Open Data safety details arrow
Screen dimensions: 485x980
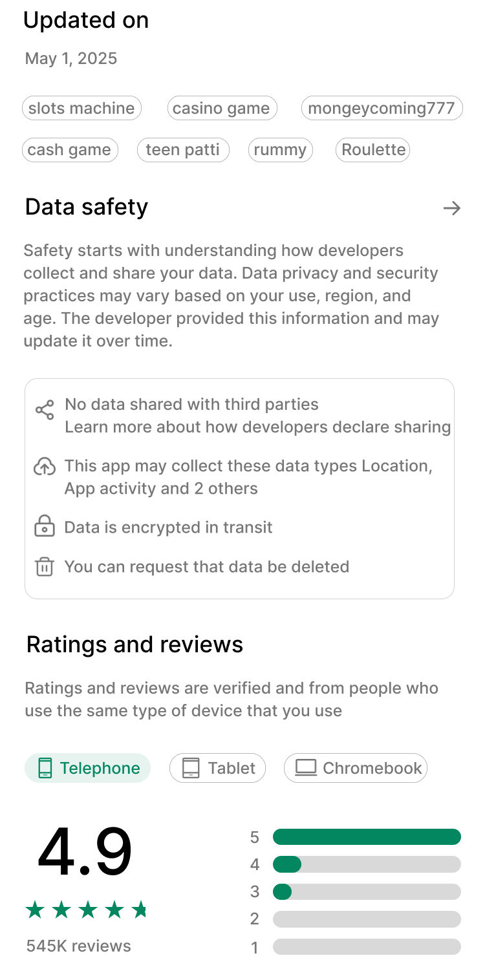451,208
